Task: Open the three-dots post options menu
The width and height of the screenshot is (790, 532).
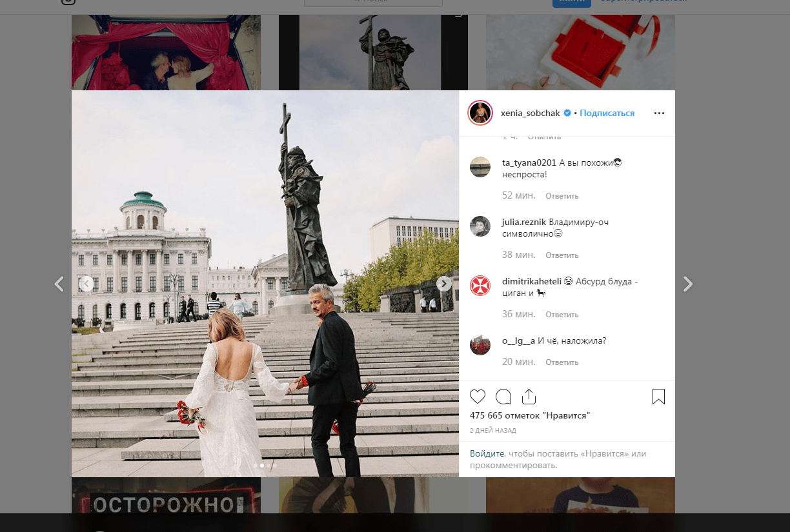Action: pyautogui.click(x=659, y=113)
